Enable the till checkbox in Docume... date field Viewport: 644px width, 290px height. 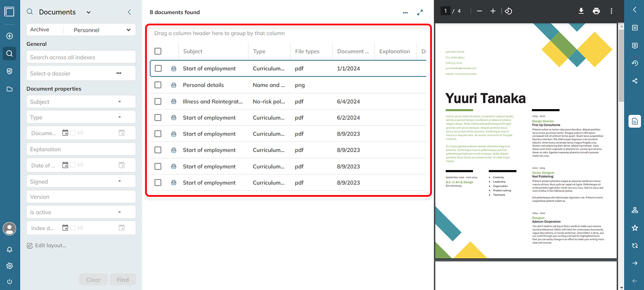73,133
